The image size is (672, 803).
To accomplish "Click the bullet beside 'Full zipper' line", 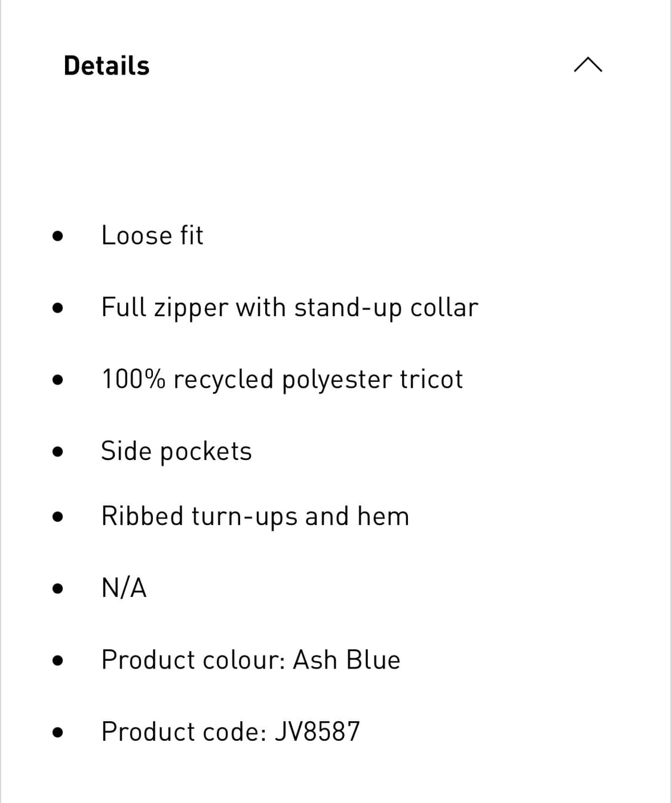I will [x=57, y=308].
